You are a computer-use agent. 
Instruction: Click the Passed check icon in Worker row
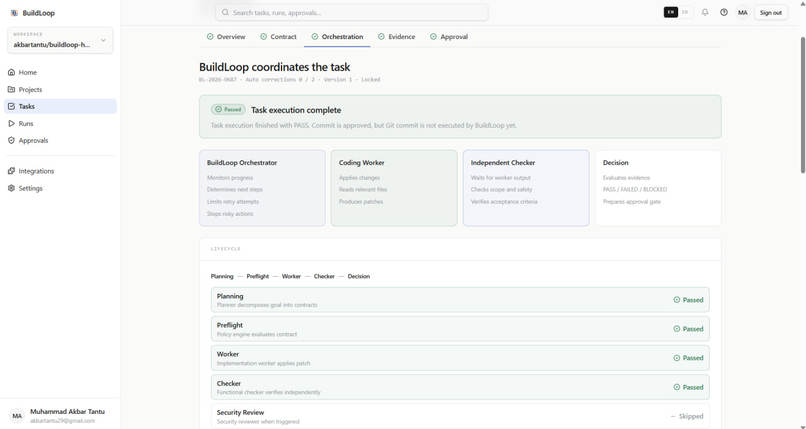click(676, 358)
